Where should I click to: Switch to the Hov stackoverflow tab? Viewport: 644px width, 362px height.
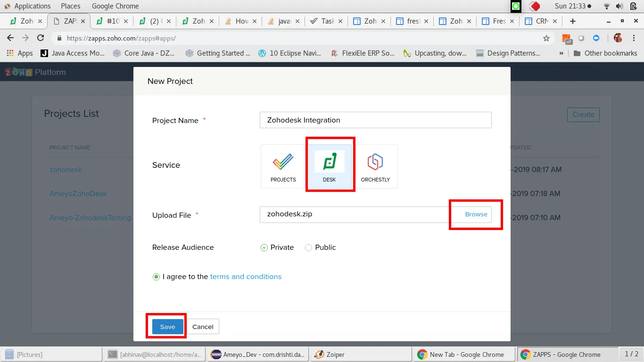pyautogui.click(x=240, y=21)
